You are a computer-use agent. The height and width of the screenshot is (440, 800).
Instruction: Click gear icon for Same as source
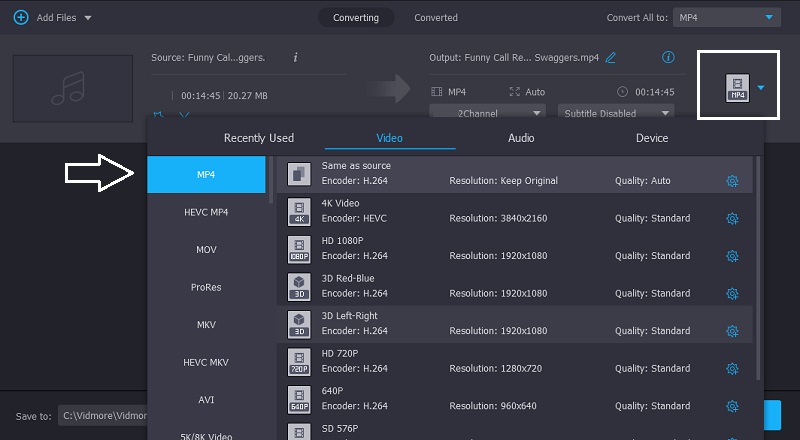(732, 181)
